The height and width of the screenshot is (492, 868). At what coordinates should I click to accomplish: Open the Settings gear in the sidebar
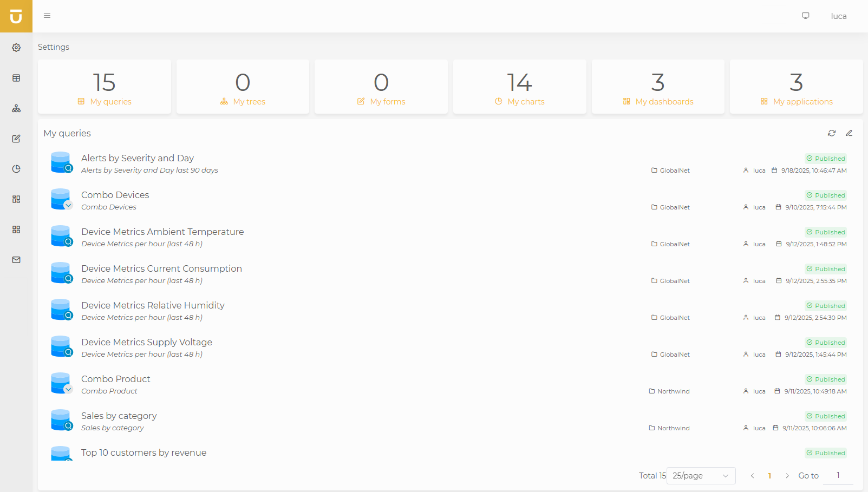pyautogui.click(x=16, y=47)
